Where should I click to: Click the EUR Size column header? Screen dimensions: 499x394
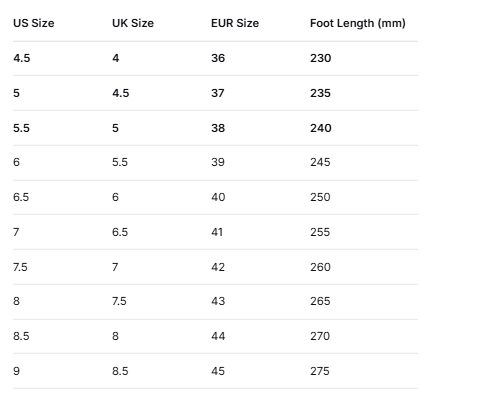pyautogui.click(x=235, y=23)
